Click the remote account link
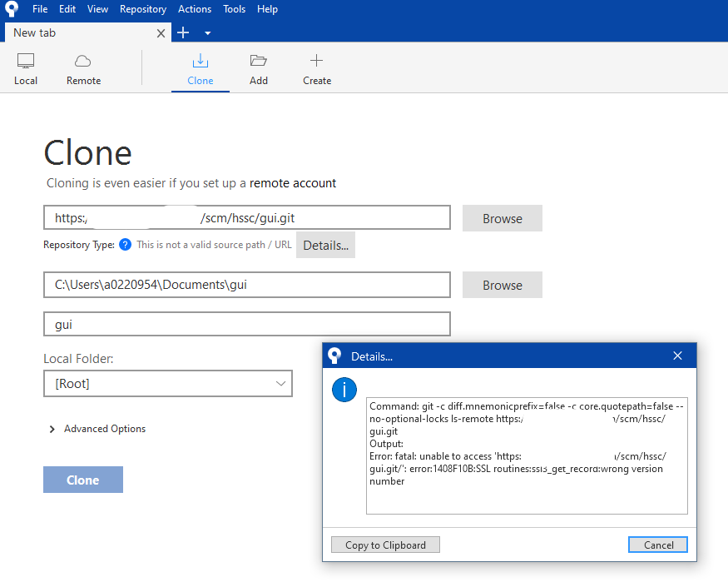Screen dimensions: 728x587 293,183
